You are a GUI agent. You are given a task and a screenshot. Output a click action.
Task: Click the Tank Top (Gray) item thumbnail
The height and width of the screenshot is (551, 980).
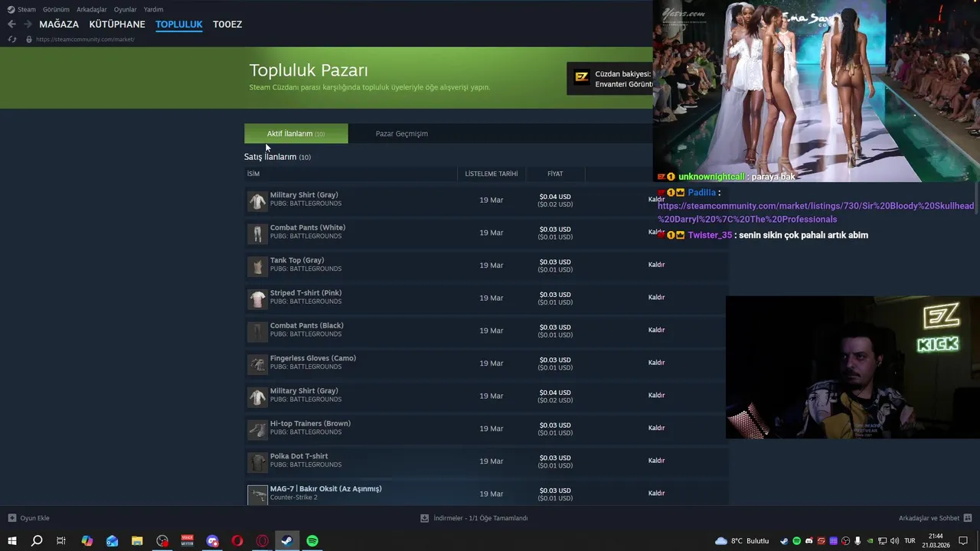click(257, 266)
